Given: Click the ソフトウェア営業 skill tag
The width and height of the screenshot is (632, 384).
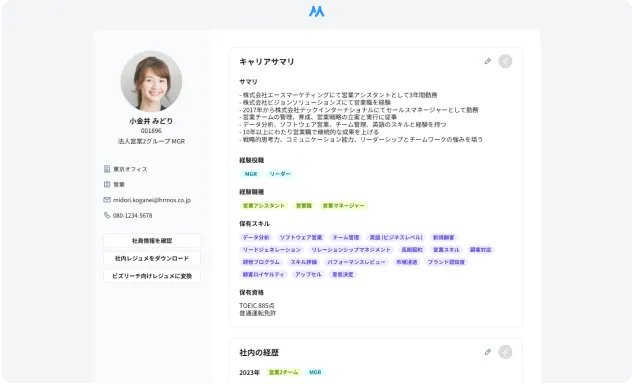Looking at the screenshot, I should 301,237.
